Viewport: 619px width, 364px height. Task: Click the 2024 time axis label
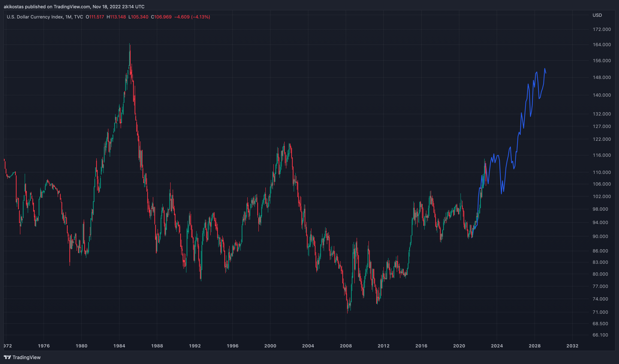tap(497, 346)
